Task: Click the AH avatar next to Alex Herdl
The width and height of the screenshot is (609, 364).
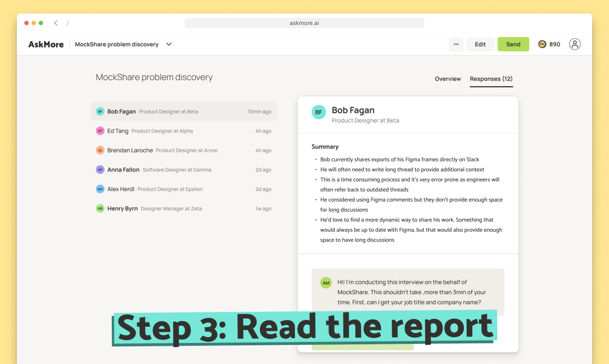Action: tap(100, 189)
